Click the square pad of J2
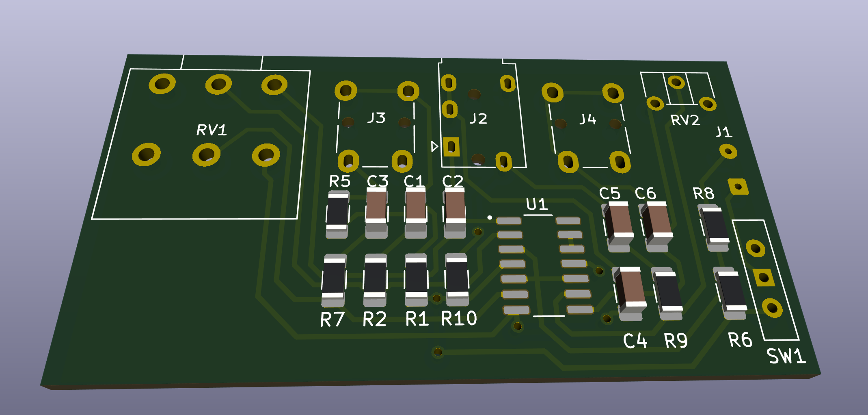The height and width of the screenshot is (415, 868). click(451, 146)
